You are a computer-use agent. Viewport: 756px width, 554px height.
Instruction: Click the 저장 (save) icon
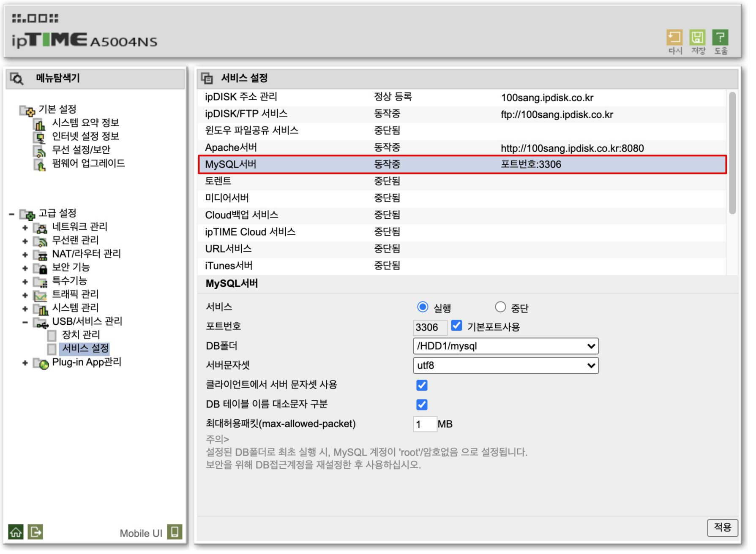coord(697,38)
